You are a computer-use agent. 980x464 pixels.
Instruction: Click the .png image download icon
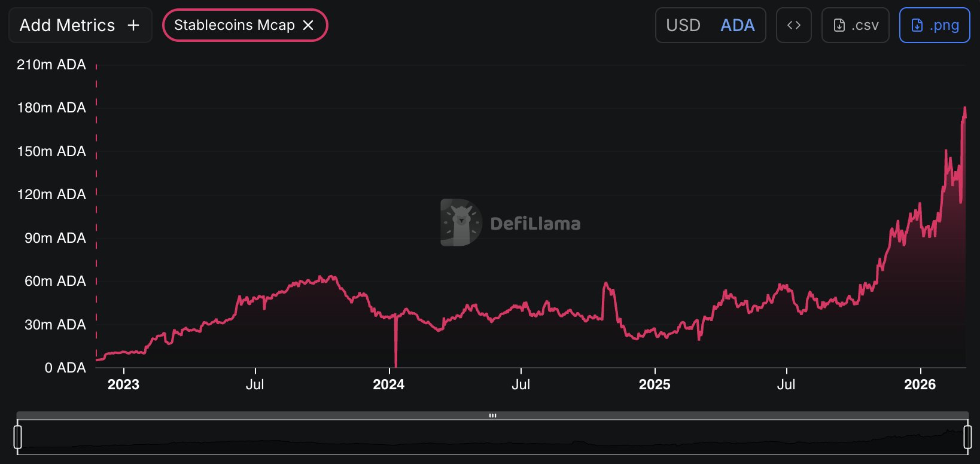[x=917, y=25]
